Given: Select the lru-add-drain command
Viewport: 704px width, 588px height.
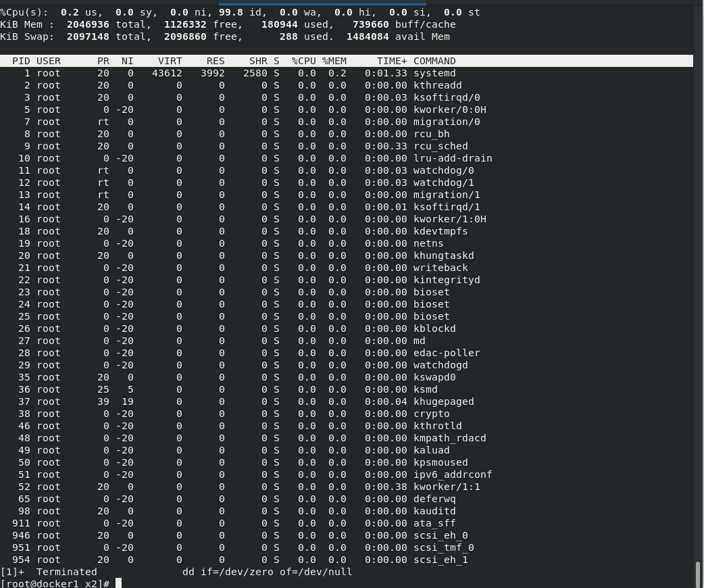Looking at the screenshot, I should click(453, 158).
